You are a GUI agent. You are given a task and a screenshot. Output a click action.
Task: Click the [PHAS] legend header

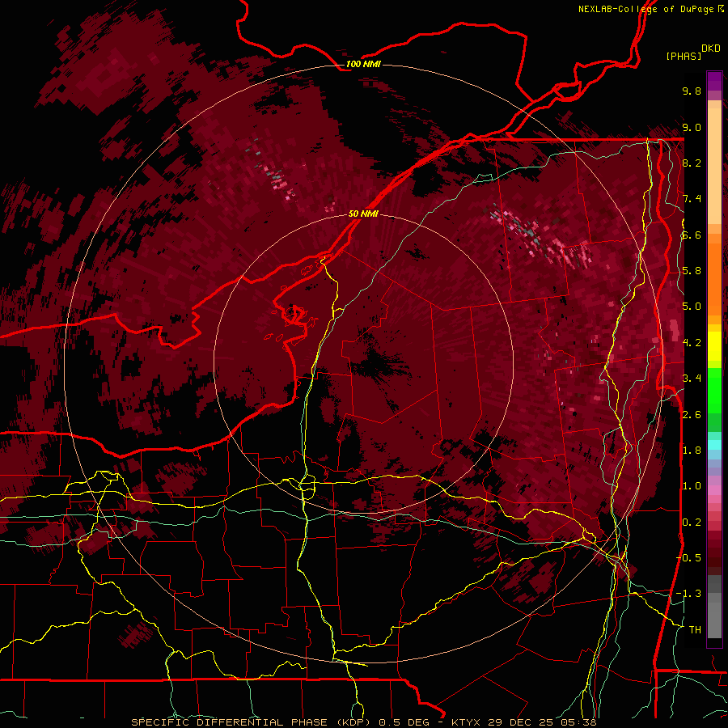[x=684, y=56]
